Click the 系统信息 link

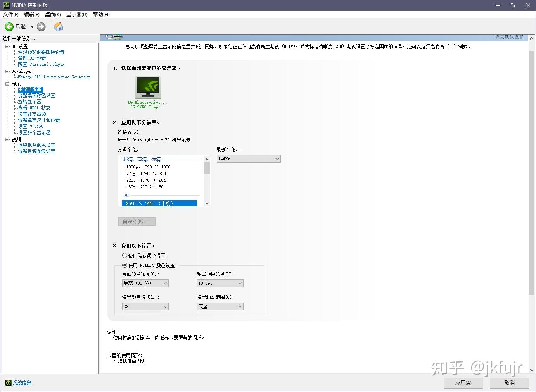tap(22, 383)
